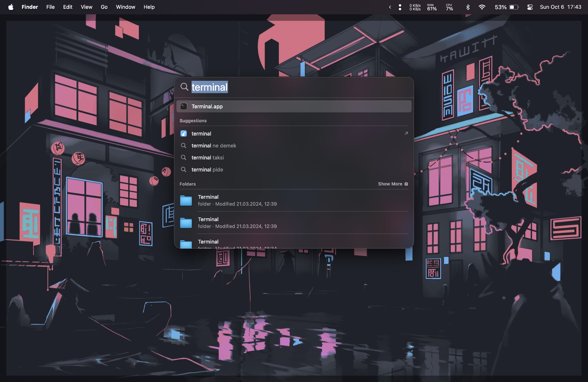Open Control Center
This screenshot has width=588, height=382.
tap(530, 7)
